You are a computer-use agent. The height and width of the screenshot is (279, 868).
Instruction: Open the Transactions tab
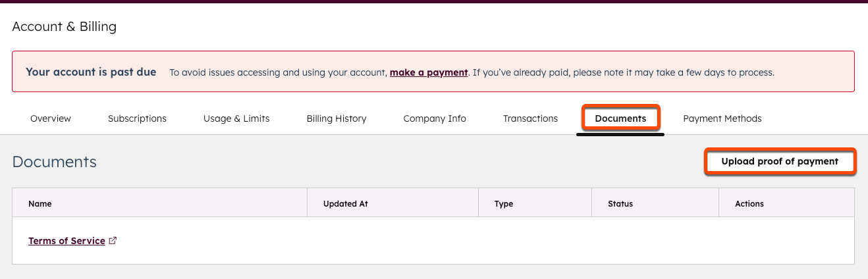[530, 118]
